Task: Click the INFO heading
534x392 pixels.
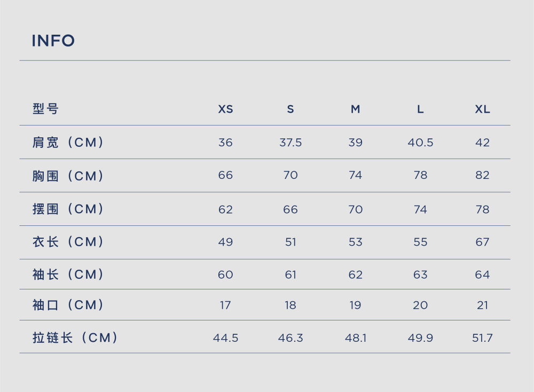Action: point(53,41)
